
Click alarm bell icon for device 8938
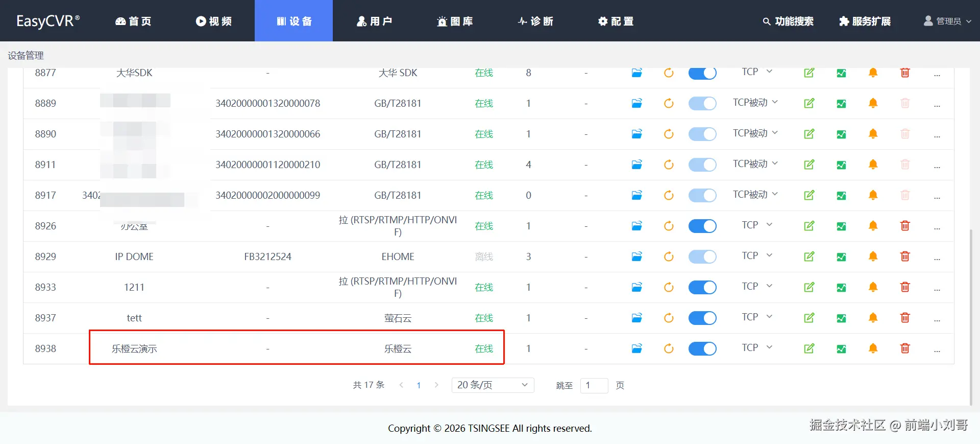pyautogui.click(x=873, y=348)
